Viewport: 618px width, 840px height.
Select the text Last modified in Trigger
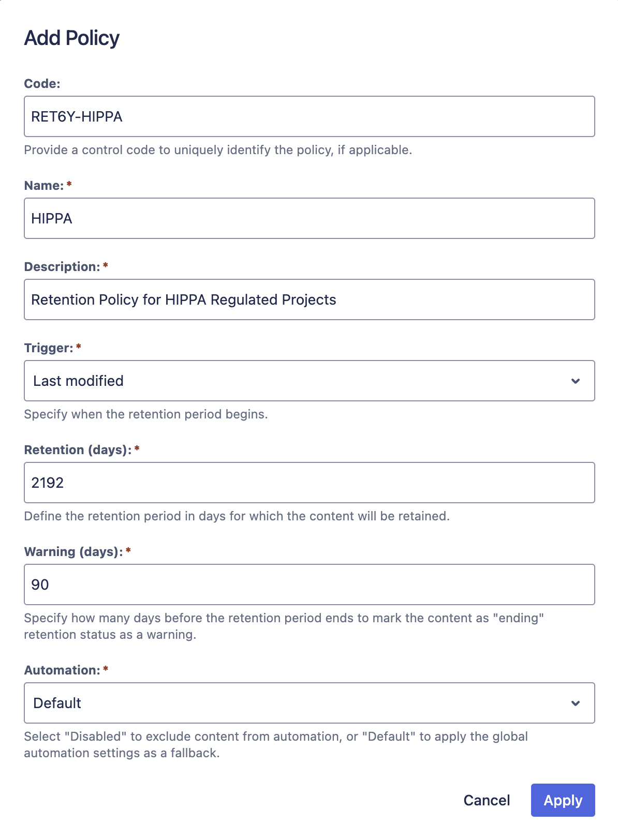(x=78, y=381)
